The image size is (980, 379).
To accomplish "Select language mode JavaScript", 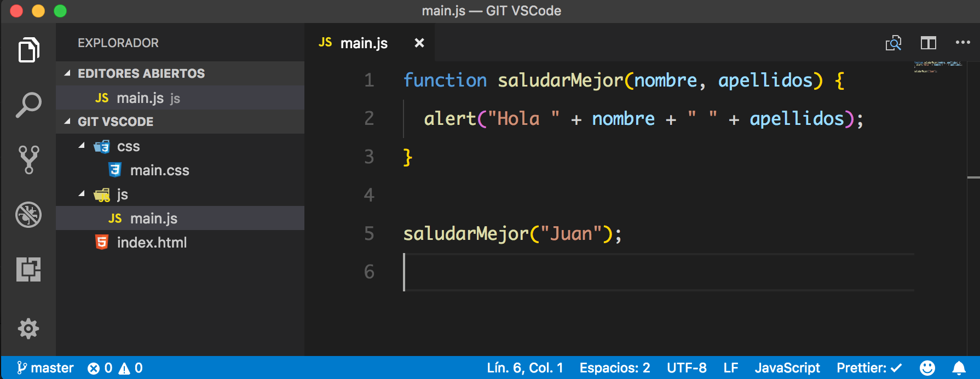I will click(x=787, y=368).
